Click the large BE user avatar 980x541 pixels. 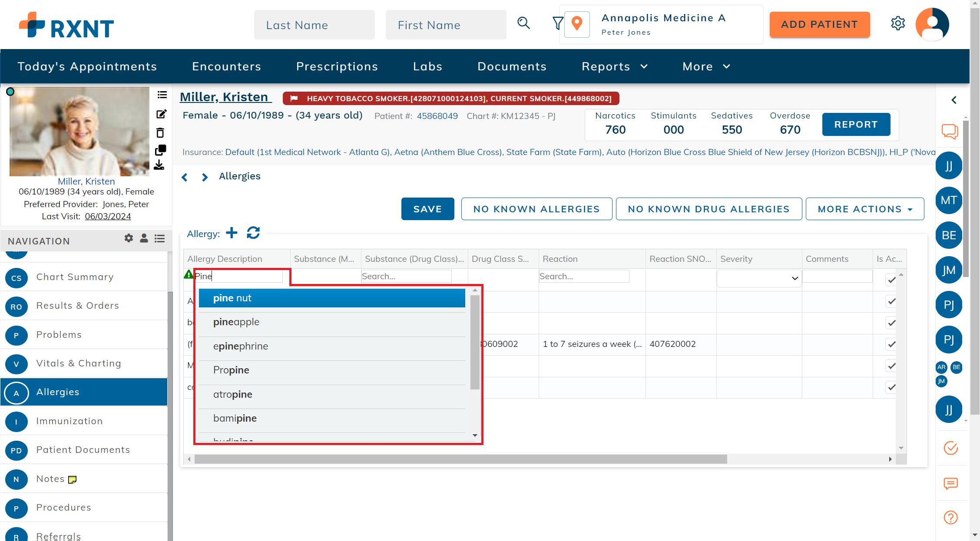949,235
